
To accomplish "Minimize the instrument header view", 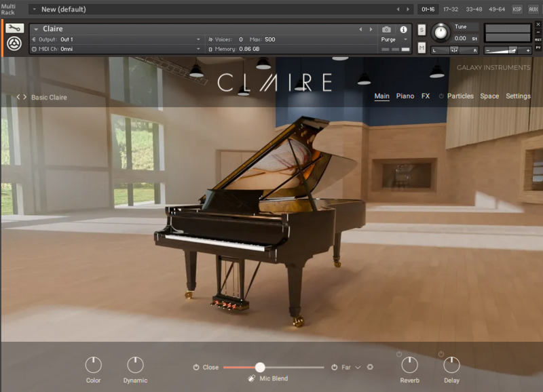I will 538,32.
